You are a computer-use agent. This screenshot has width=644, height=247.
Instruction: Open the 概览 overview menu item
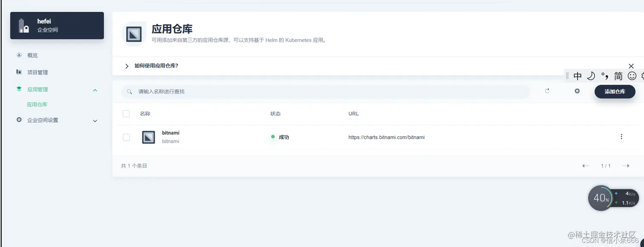[x=32, y=55]
